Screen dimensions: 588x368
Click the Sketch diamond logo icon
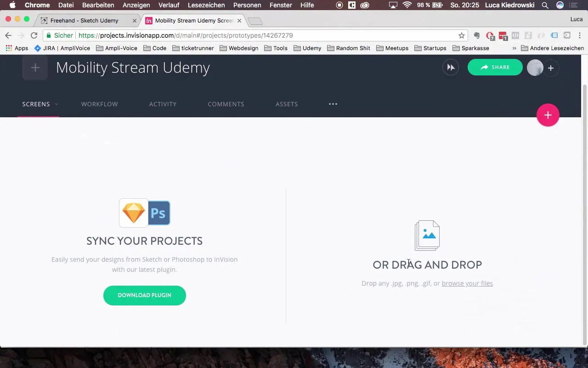tap(134, 213)
